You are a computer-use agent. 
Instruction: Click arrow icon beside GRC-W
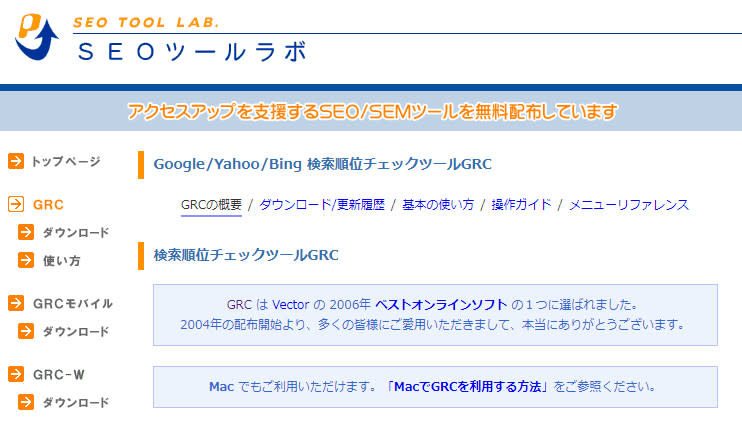(16, 374)
